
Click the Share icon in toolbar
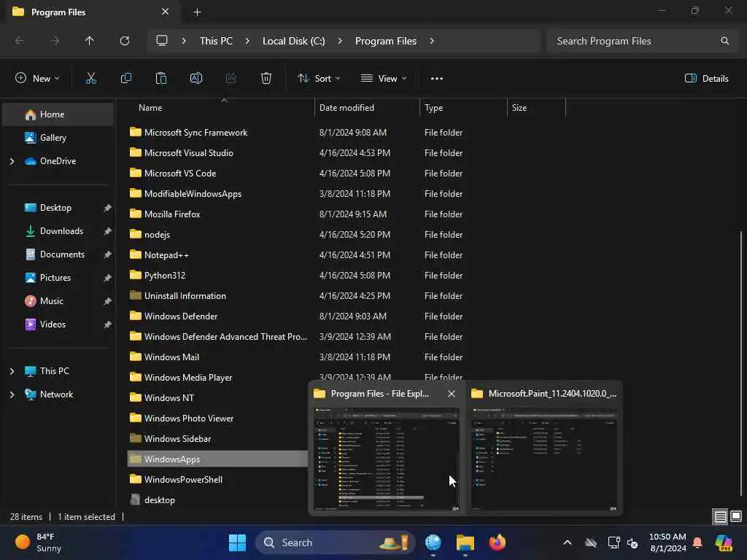pos(231,79)
